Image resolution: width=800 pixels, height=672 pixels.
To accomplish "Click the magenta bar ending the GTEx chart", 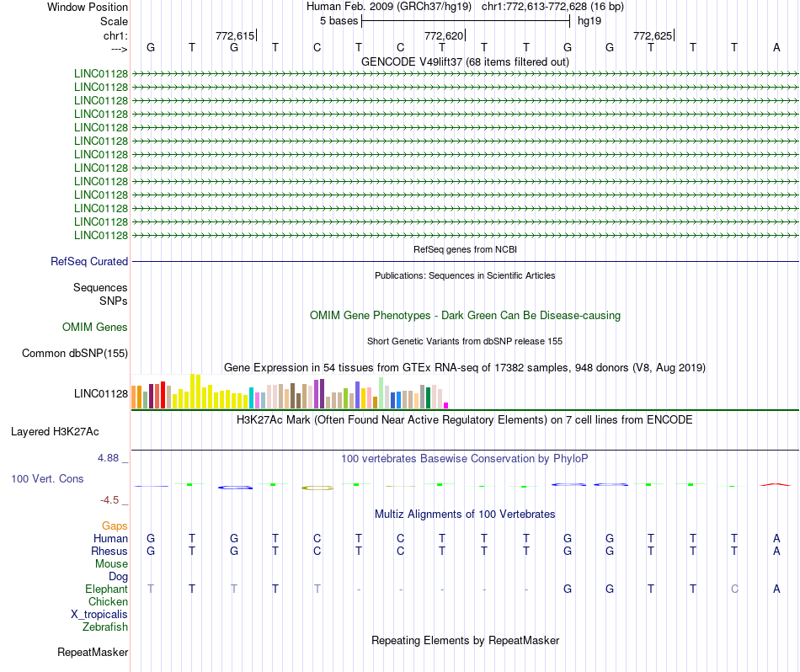I will [x=445, y=406].
